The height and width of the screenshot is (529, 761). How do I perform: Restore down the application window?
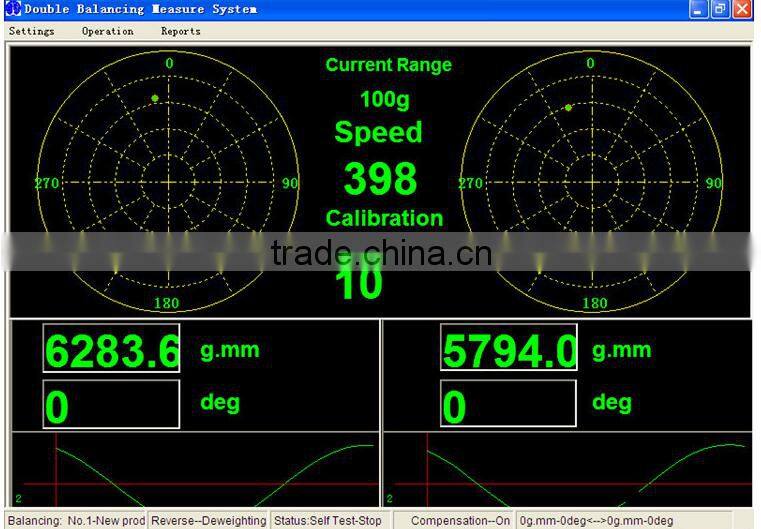click(720, 9)
